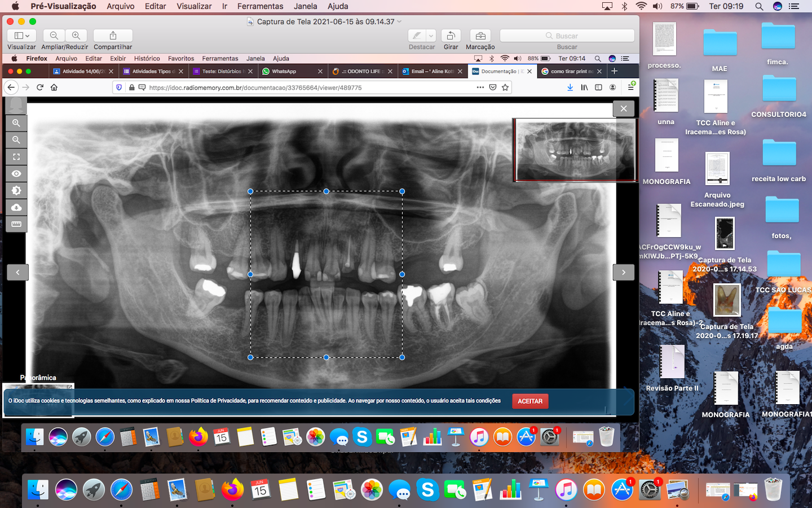Rotate image with the Girar button
Image resolution: width=812 pixels, height=508 pixels.
[x=451, y=36]
